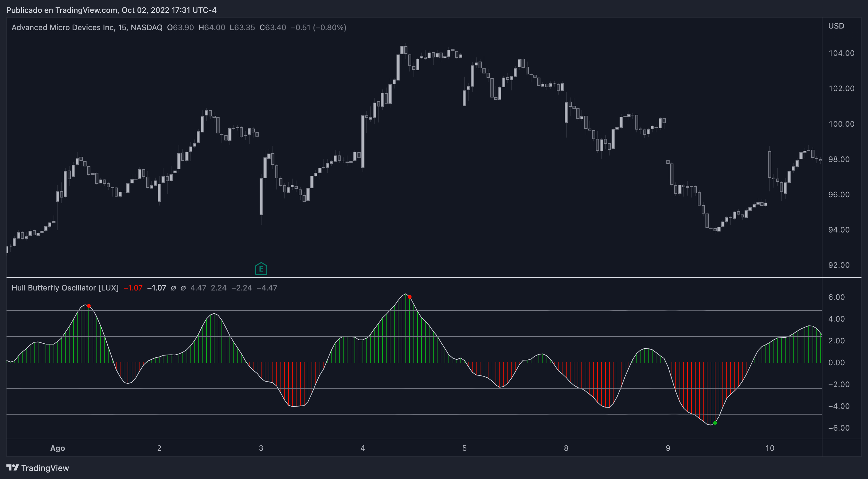Click date label '2' on time axis

click(x=159, y=448)
